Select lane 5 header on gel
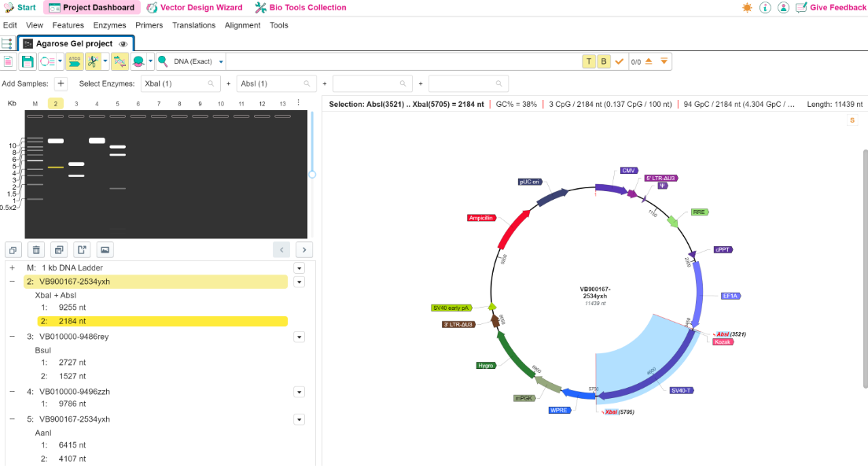 click(117, 104)
